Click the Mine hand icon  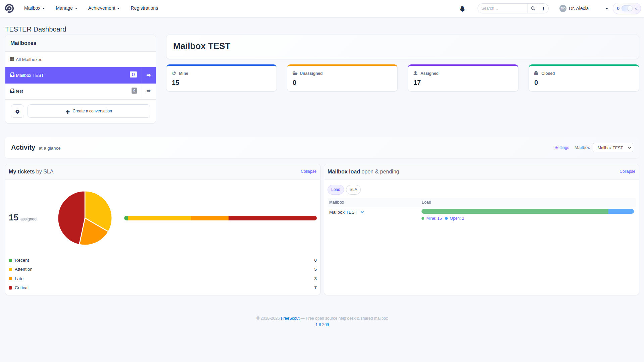(x=174, y=73)
